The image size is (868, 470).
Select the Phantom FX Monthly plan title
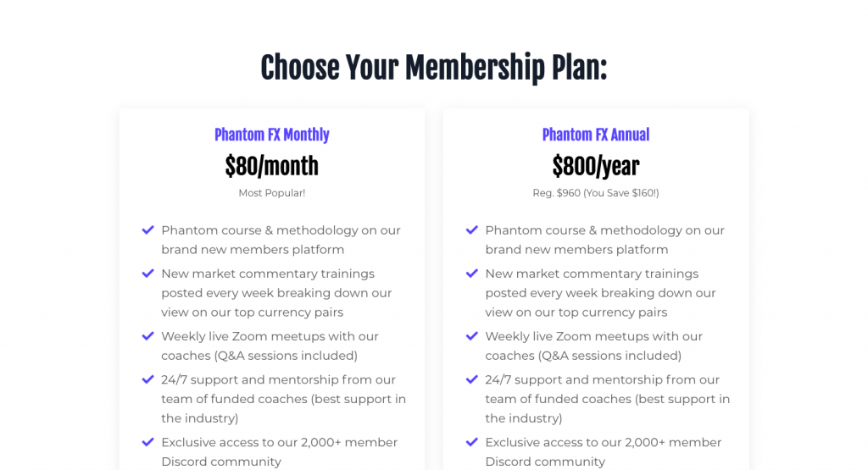272,135
